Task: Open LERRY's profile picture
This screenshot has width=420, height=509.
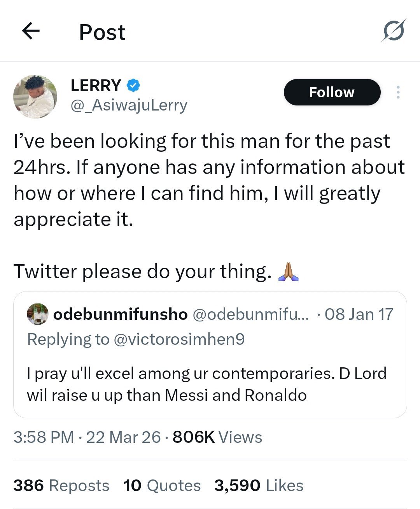Action: click(x=35, y=97)
